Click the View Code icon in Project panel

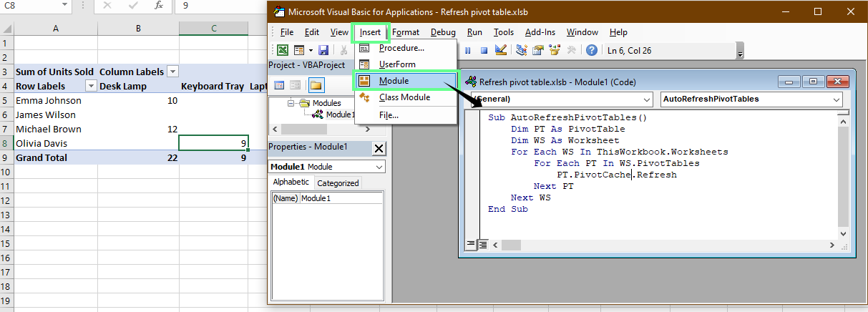pyautogui.click(x=279, y=85)
